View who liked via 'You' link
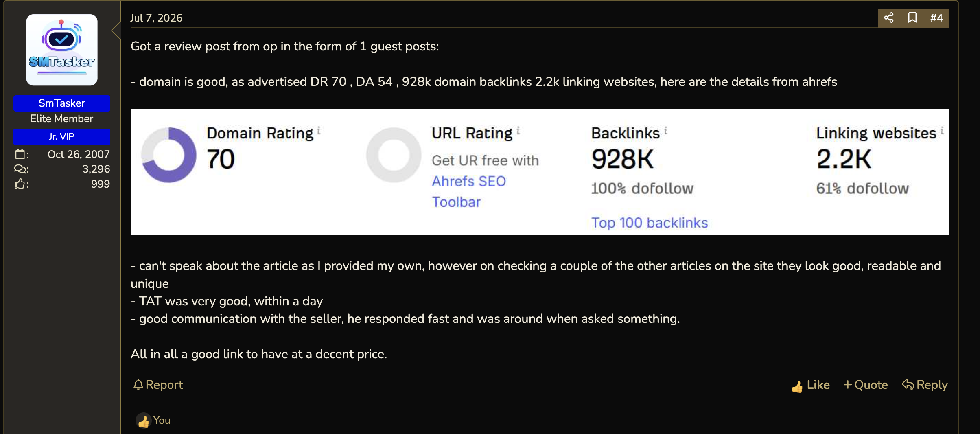Screen dimensions: 980x434 tap(162, 420)
